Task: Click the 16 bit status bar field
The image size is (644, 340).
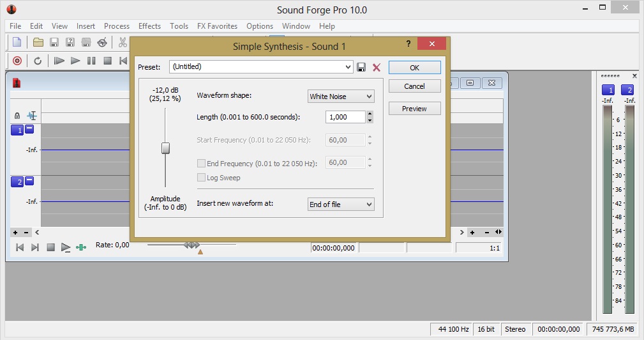Action: [486, 329]
